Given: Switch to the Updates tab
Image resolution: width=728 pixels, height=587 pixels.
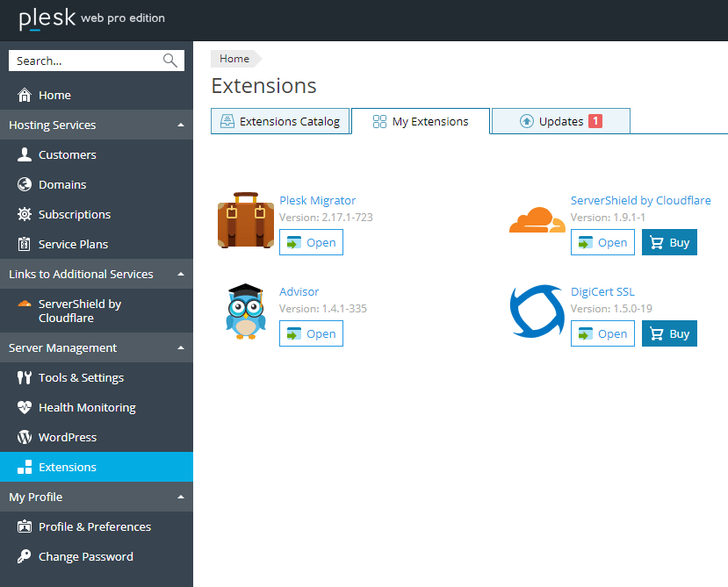Looking at the screenshot, I should point(560,121).
